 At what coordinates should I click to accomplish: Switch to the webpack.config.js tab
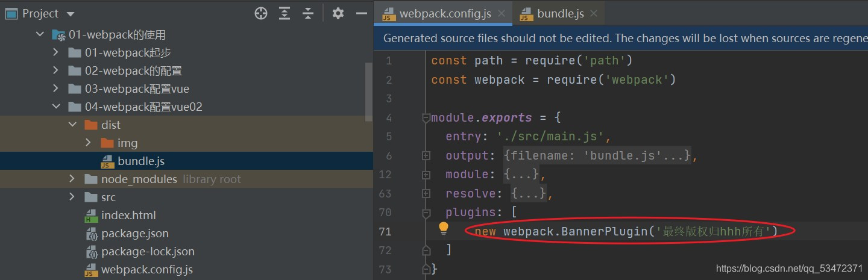tap(445, 13)
